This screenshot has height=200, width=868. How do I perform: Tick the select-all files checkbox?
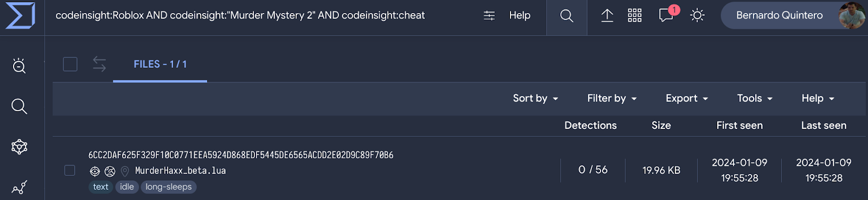(70, 64)
